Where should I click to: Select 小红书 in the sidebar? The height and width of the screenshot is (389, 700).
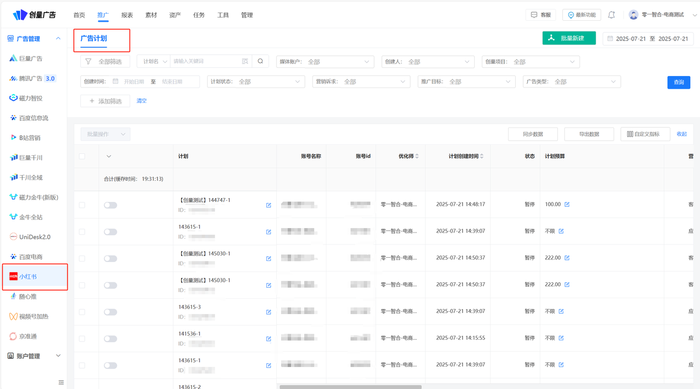pyautogui.click(x=35, y=276)
